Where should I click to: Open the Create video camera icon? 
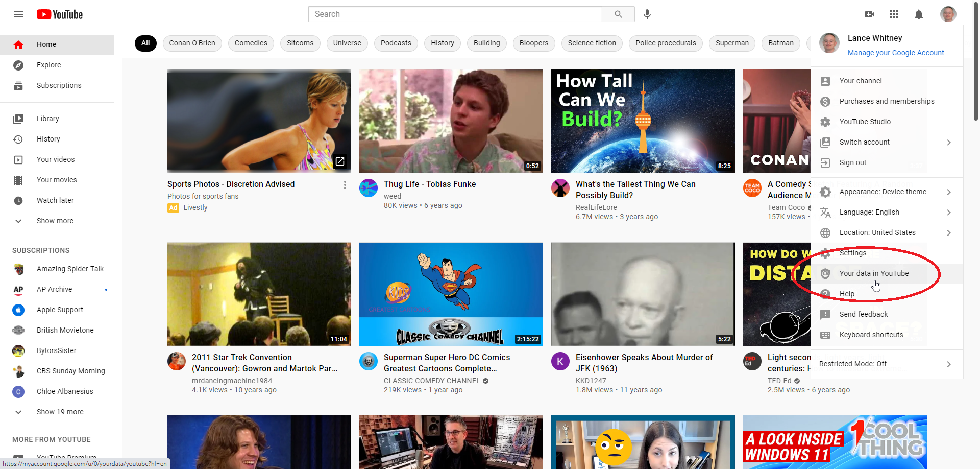(x=870, y=14)
